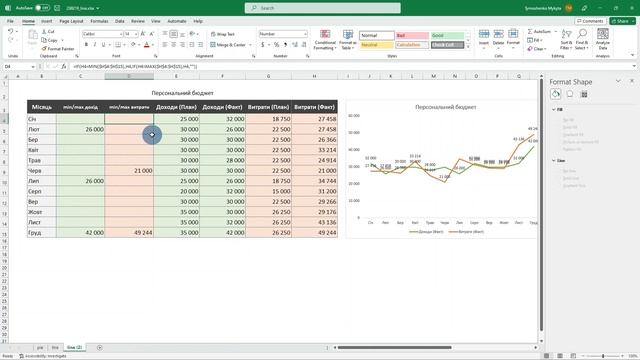
Task: Switch to the View tab
Action: (156, 21)
